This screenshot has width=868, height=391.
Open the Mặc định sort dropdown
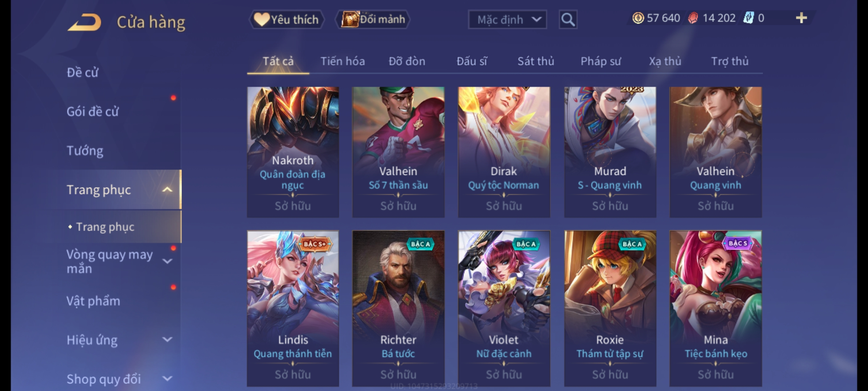[507, 20]
